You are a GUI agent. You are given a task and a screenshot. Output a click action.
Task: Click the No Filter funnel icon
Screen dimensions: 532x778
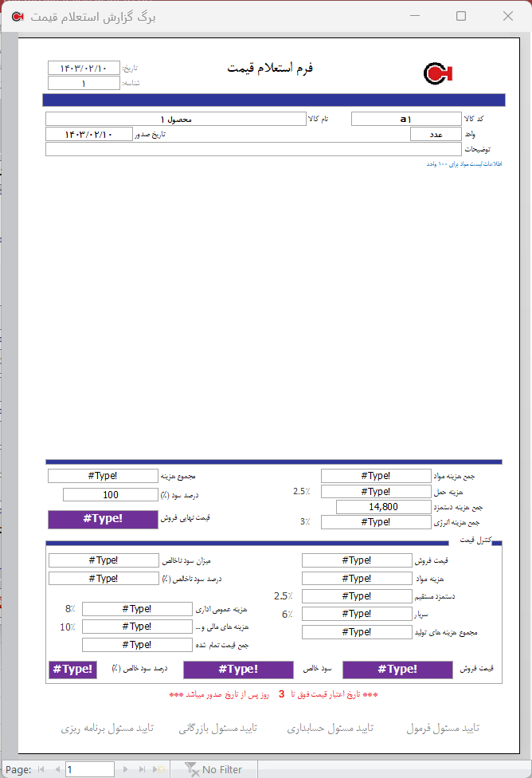click(191, 769)
